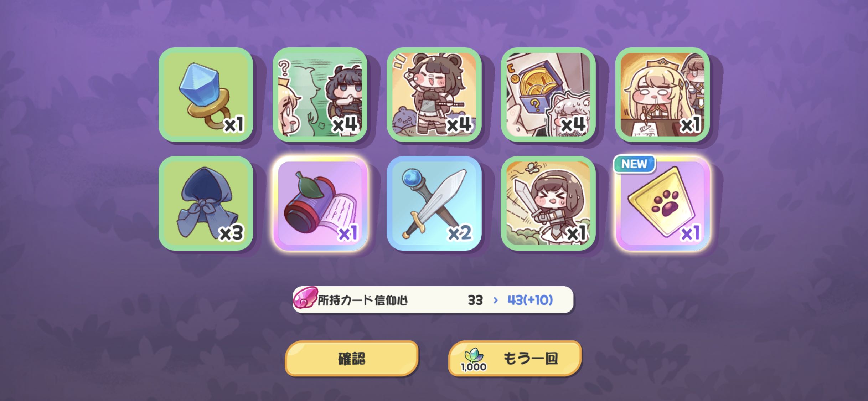
Task: Tap the 所持カード信仰心 faith points bar
Action: click(433, 300)
